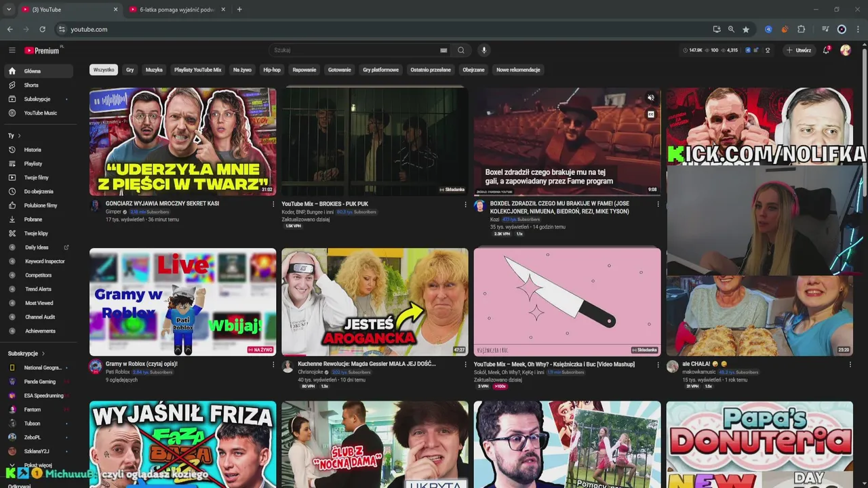Open the Chrome three-dot menu
Screen dimensions: 868x488
(x=859, y=29)
